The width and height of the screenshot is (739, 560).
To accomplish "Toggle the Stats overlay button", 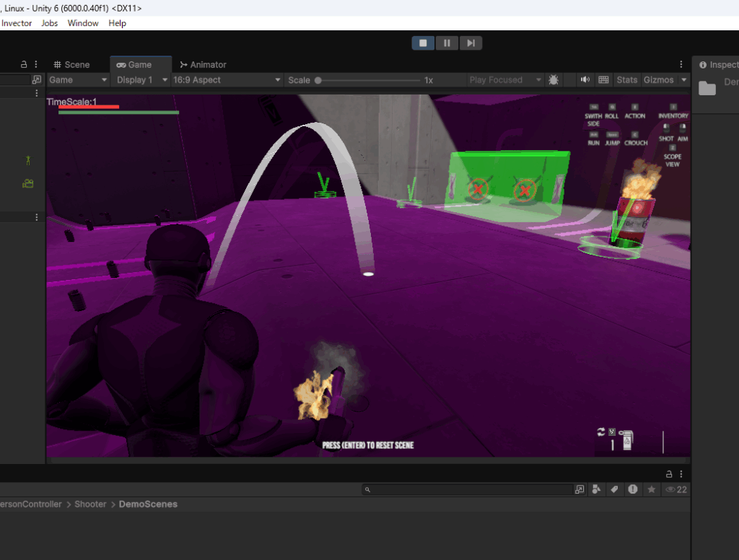I will tap(626, 80).
